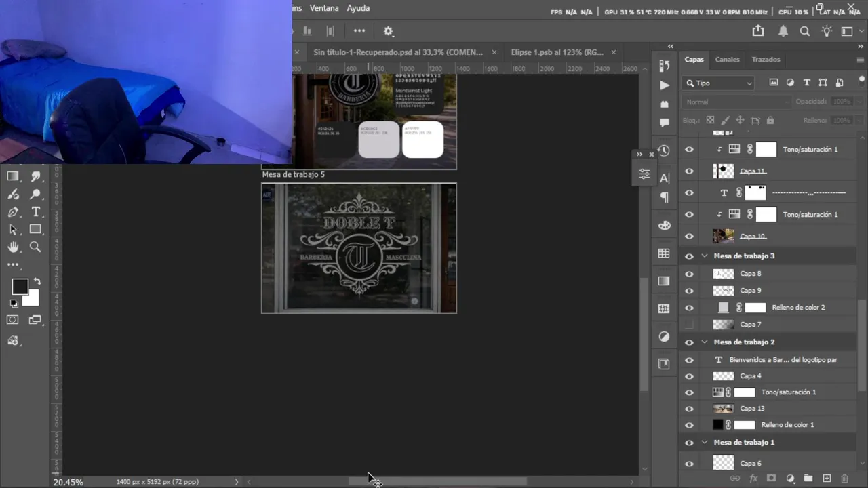
Task: Open the Paragraph panel icon
Action: point(664,198)
